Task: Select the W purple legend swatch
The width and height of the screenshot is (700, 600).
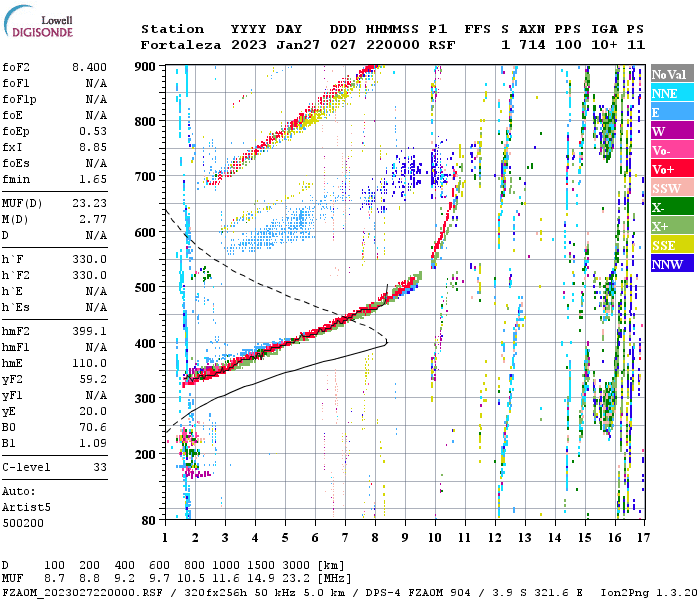Action: click(x=672, y=131)
